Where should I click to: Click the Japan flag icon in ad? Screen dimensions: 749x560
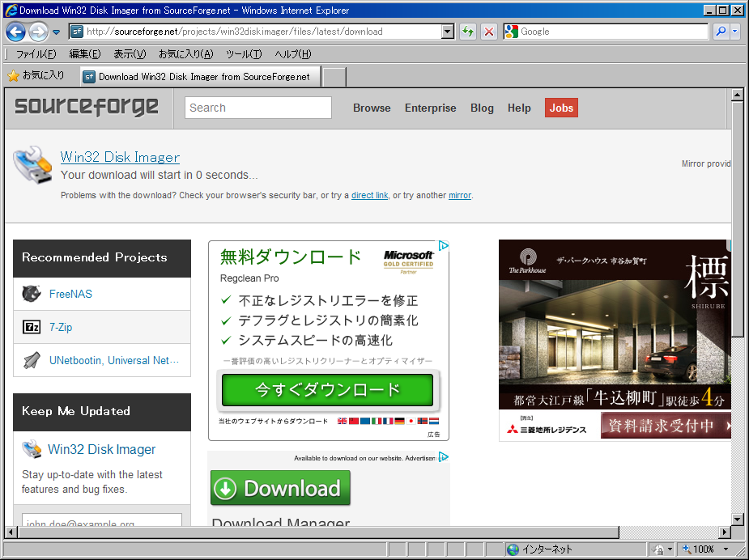tap(411, 421)
